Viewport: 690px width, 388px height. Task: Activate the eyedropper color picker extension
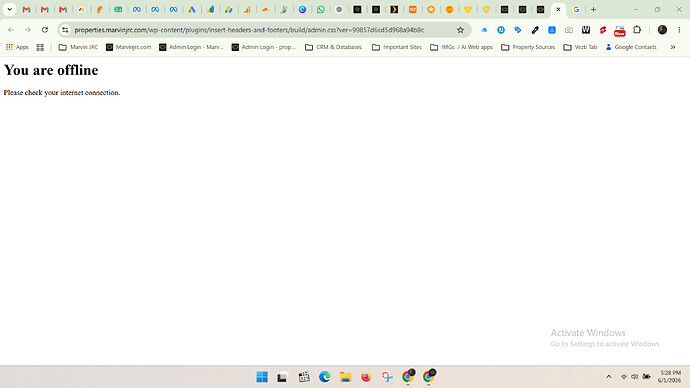pos(535,30)
